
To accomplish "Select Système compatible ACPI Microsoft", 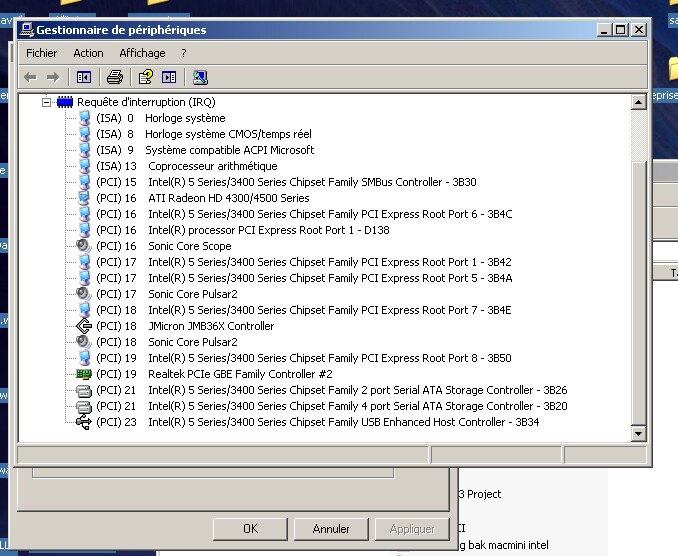I will (x=230, y=150).
